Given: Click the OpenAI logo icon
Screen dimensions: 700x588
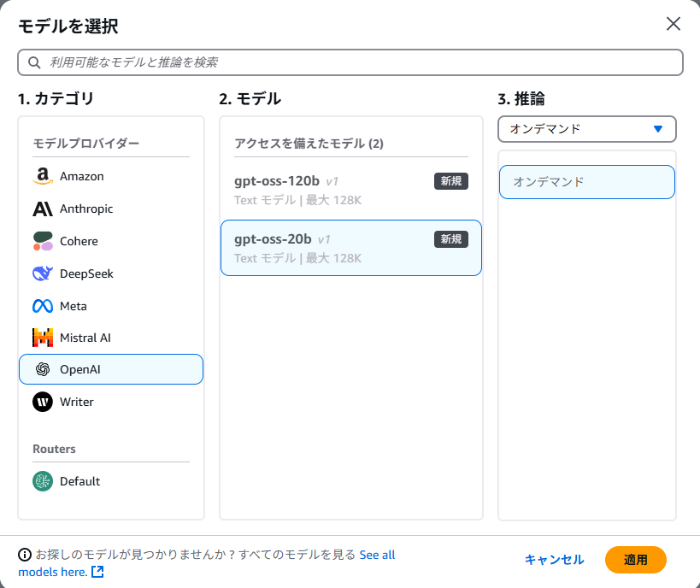Looking at the screenshot, I should tap(43, 369).
